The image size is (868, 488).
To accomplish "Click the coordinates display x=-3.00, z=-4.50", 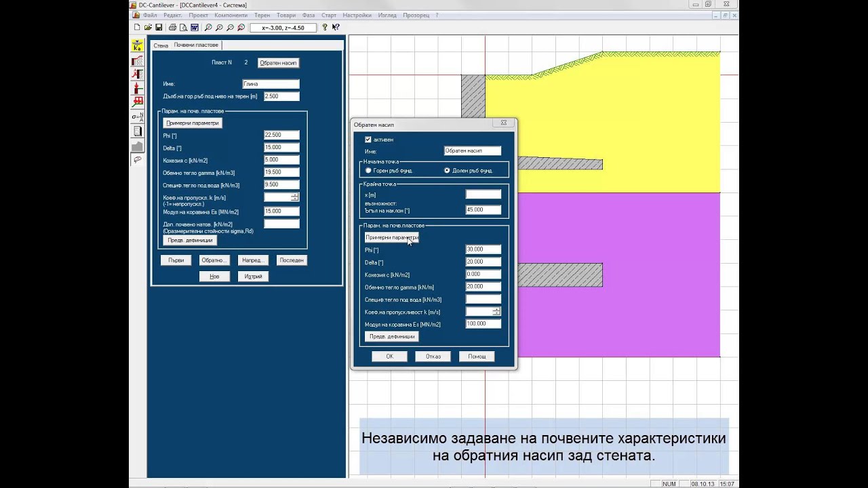I will [x=283, y=28].
